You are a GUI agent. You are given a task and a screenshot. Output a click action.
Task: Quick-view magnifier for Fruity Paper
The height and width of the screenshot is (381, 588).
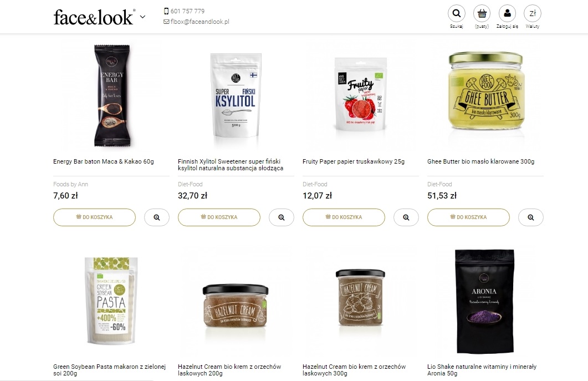coord(406,217)
